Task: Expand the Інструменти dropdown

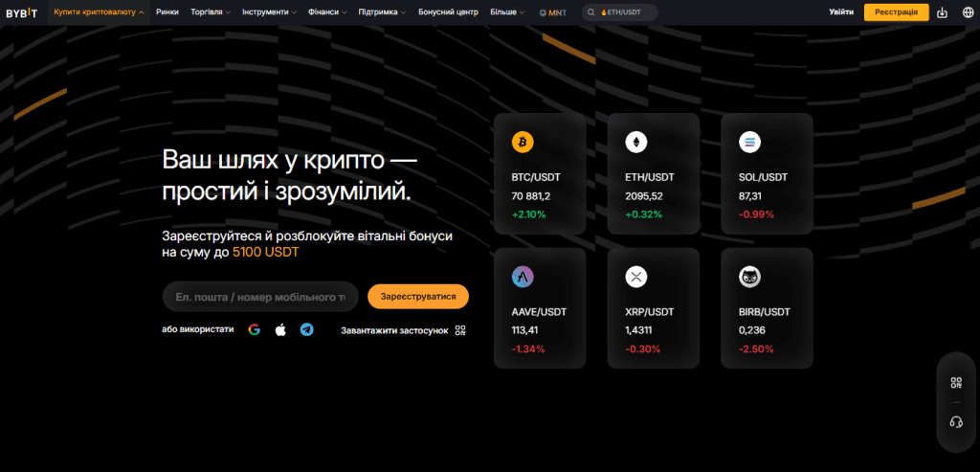Action: (x=269, y=11)
